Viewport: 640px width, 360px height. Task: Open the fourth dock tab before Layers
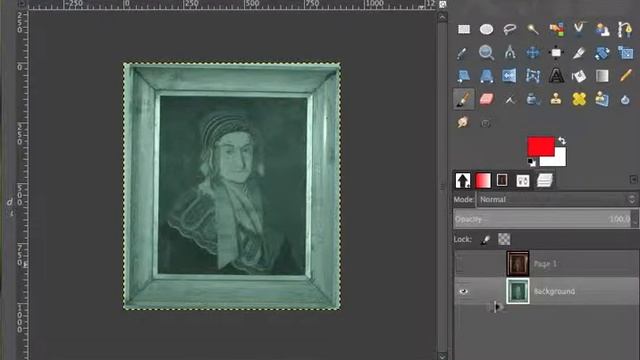click(523, 180)
